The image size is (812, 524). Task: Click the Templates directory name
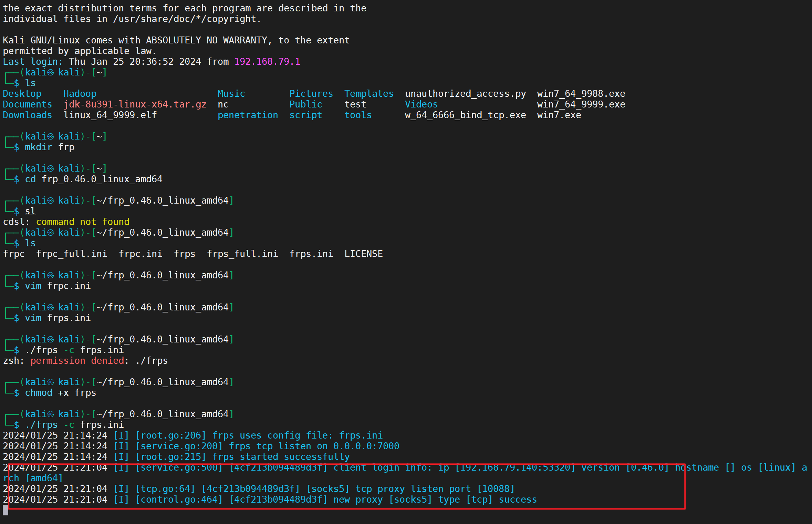point(369,94)
